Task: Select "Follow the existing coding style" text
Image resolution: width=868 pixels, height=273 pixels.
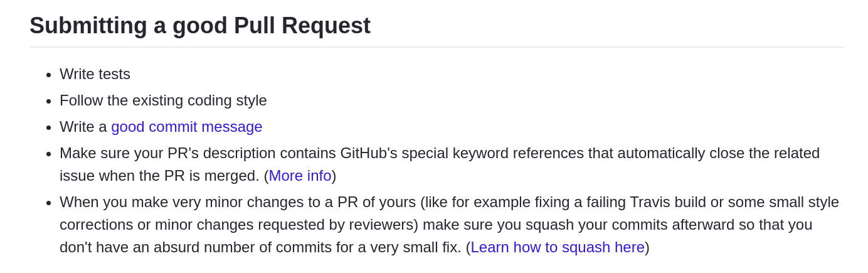Action: click(163, 100)
